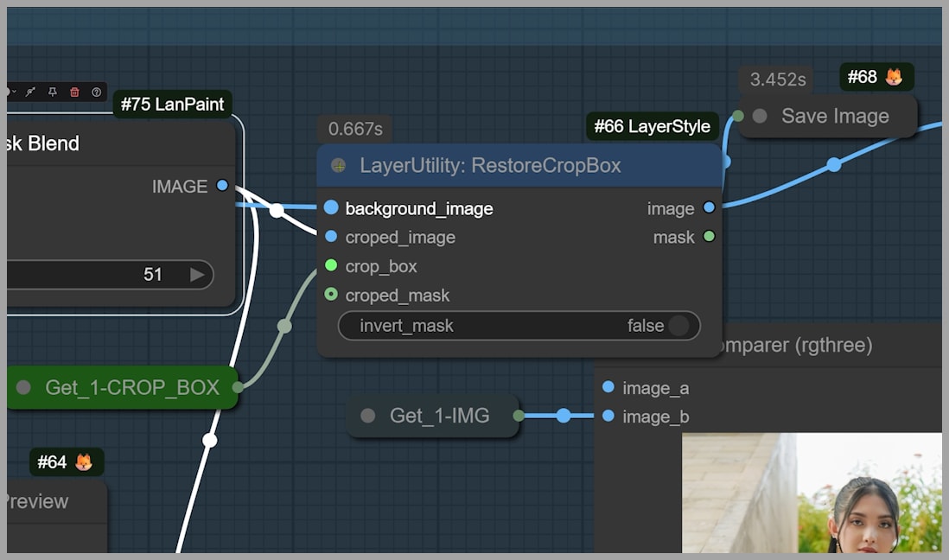Viewport: 949px width, 560px height.
Task: Delete selected node with red trash icon
Action: [74, 92]
